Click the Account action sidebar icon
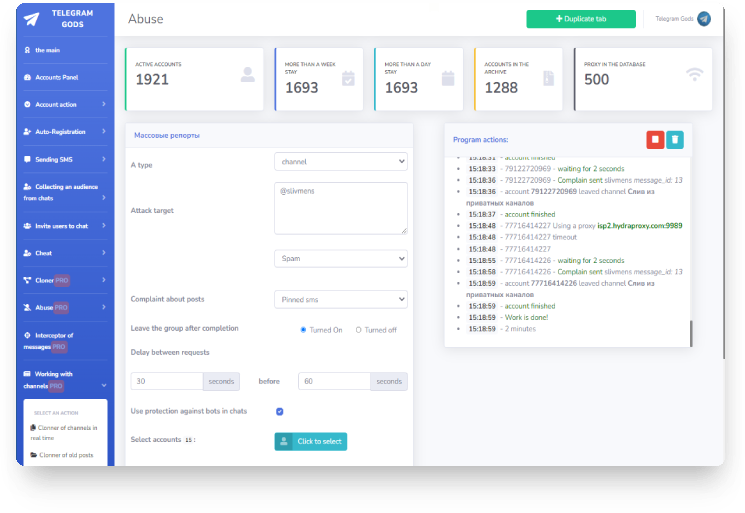Screen dimensions: 745x513 coord(27,104)
